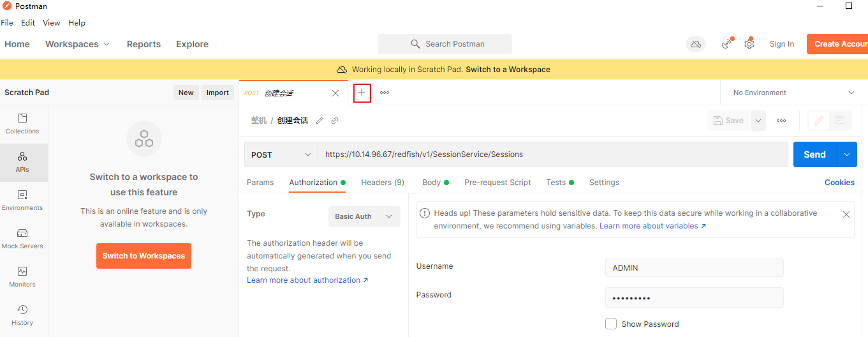Viewport: 868px width, 337px height.
Task: Open the Pre-request Script tab
Action: 497,183
